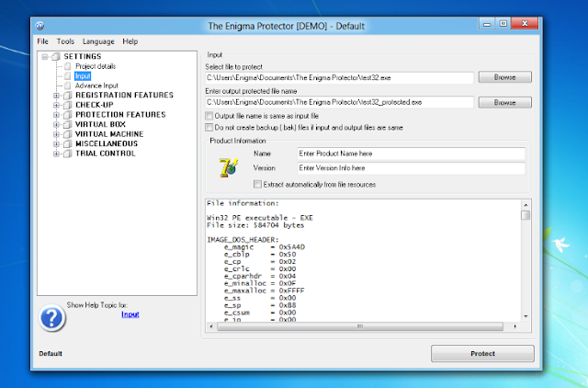
Task: Expand the VIRTUAL MACHINE node
Action: click(56, 134)
